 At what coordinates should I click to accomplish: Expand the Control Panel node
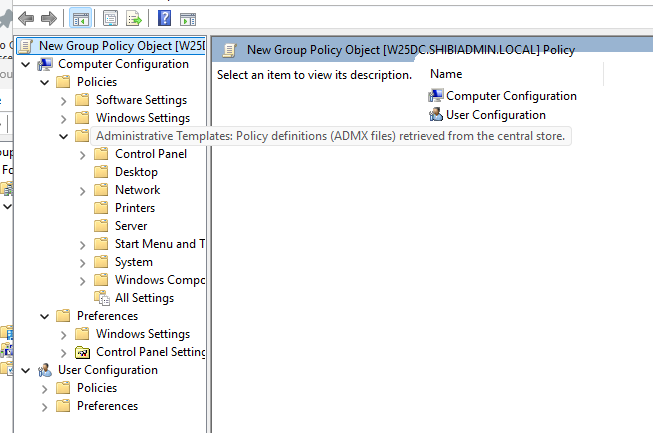pyautogui.click(x=82, y=155)
